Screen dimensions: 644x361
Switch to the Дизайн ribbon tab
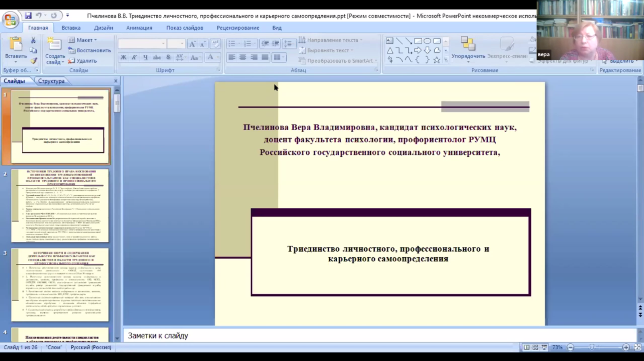103,28
